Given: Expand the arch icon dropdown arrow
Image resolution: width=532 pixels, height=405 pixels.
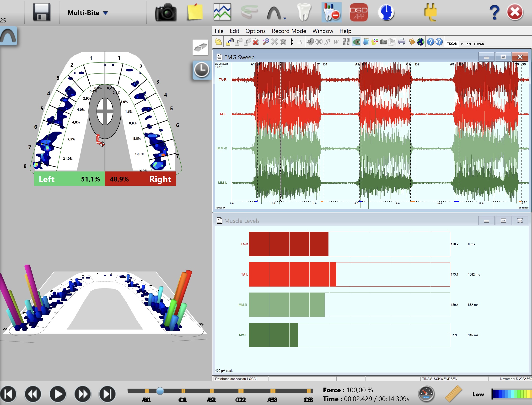Looking at the screenshot, I should pos(285,18).
